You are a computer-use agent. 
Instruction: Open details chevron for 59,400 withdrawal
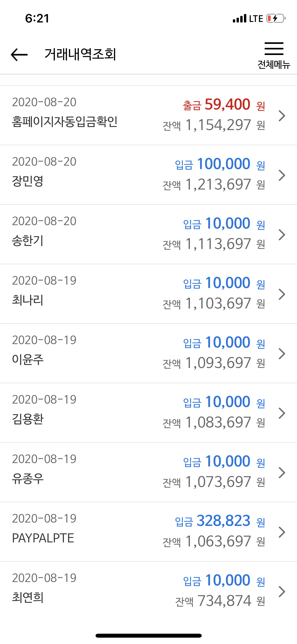(282, 116)
